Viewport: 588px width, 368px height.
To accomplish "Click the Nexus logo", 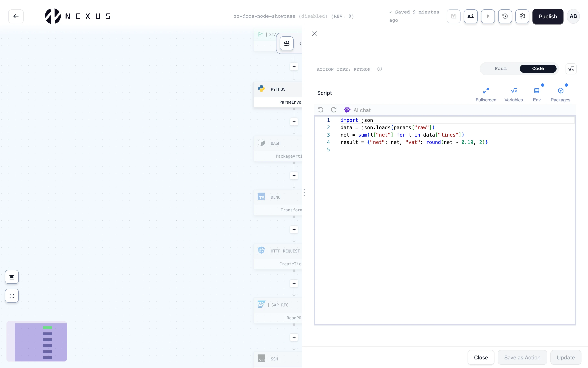I will (x=78, y=16).
